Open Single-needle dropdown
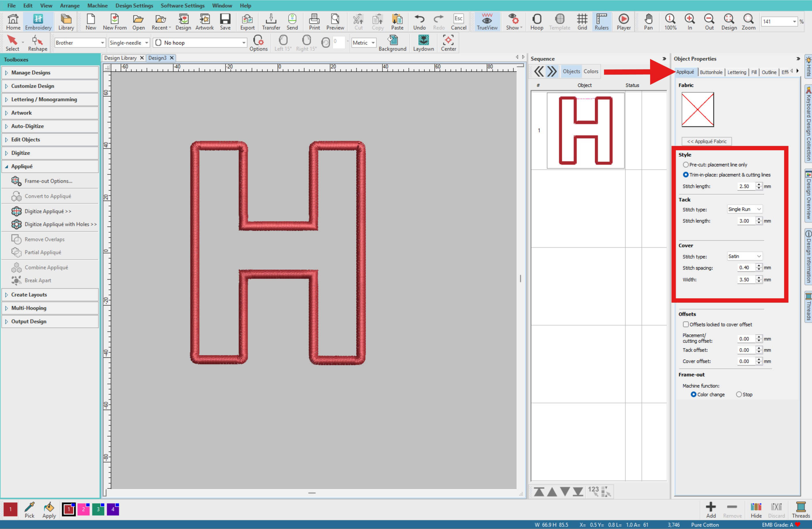Image resolution: width=812 pixels, height=529 pixels. 129,43
